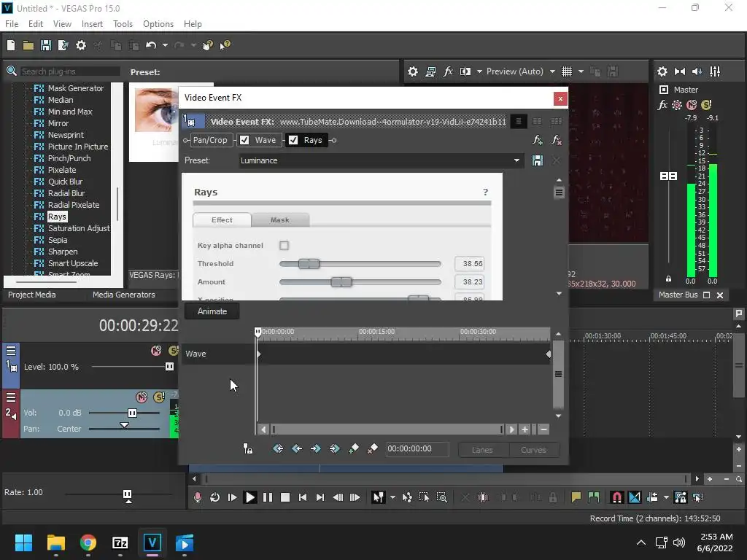Click the Play button in transport bar
The image size is (747, 560).
tap(249, 497)
